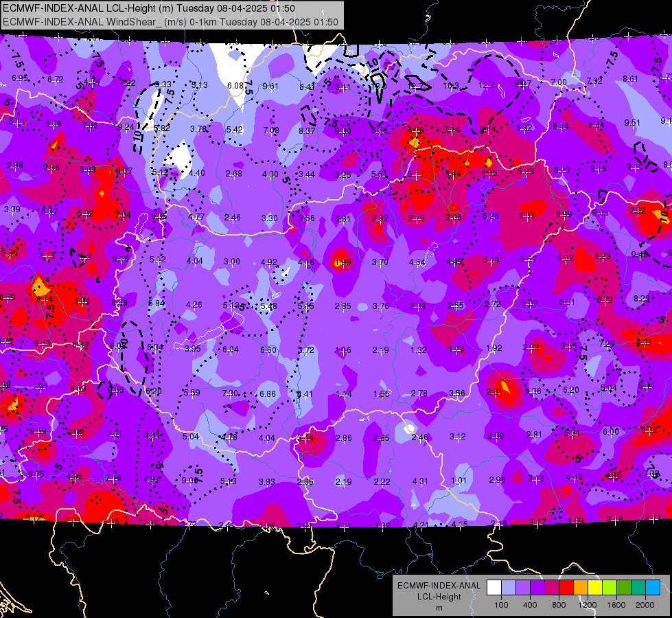Click the legend label 1200

pyautogui.click(x=587, y=605)
